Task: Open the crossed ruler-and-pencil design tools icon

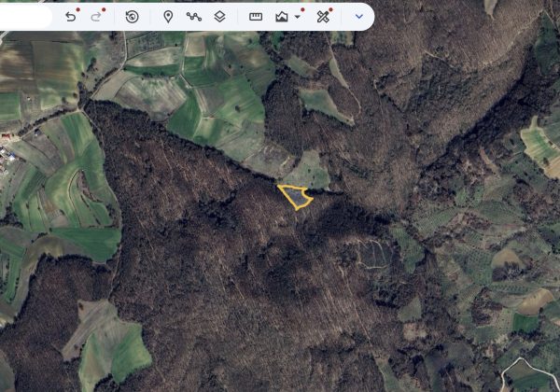Action: [x=323, y=17]
